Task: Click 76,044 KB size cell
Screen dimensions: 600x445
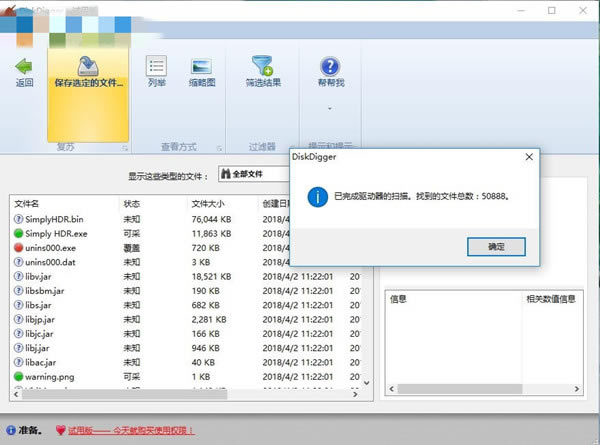Action: 211,219
